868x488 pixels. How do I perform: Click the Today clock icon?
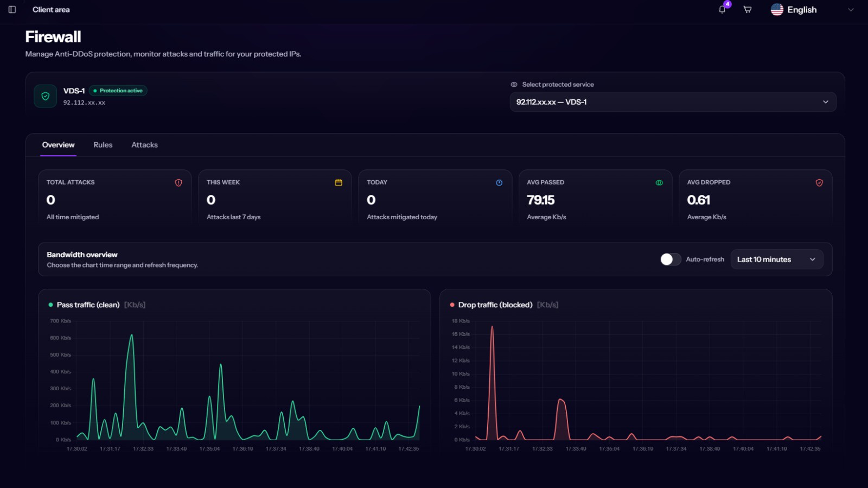tap(499, 183)
